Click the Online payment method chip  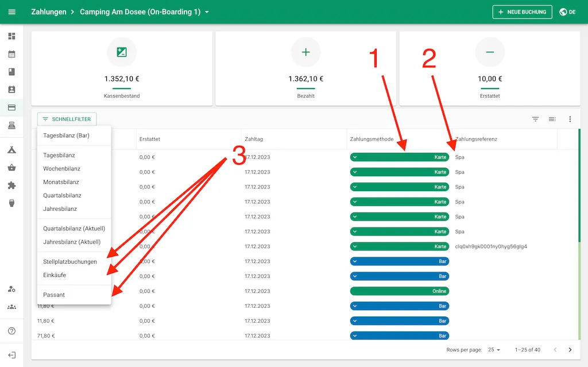click(x=400, y=291)
